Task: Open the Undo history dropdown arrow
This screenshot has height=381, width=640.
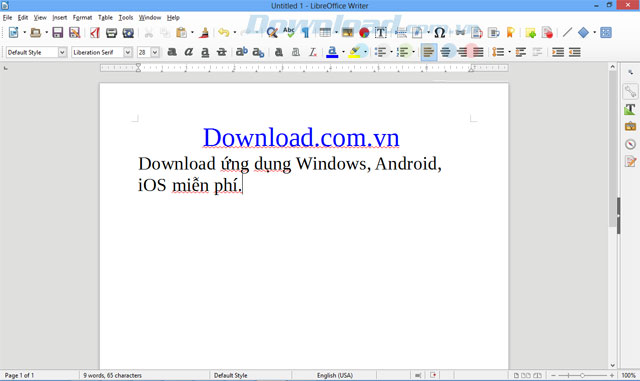Action: (x=235, y=33)
